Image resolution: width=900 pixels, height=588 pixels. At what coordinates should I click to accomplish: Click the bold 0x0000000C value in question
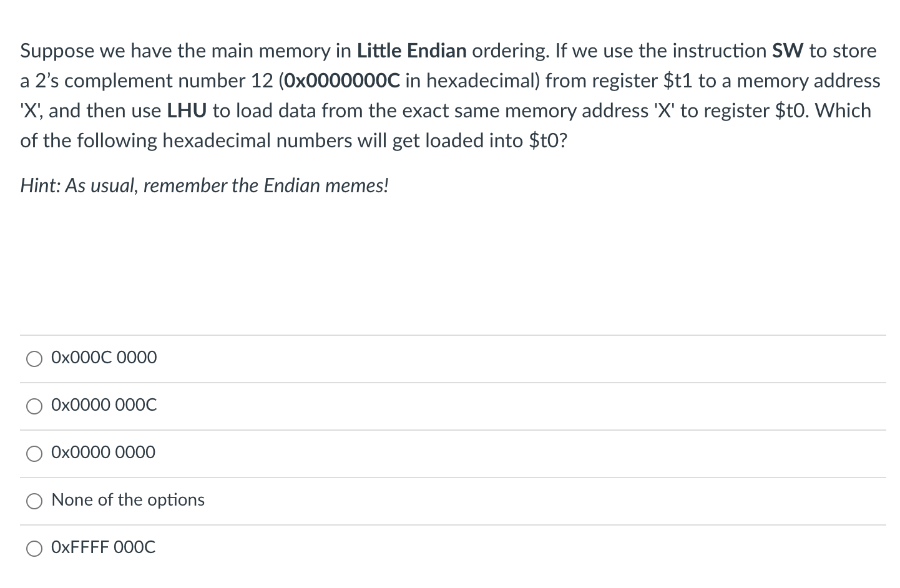pyautogui.click(x=342, y=81)
